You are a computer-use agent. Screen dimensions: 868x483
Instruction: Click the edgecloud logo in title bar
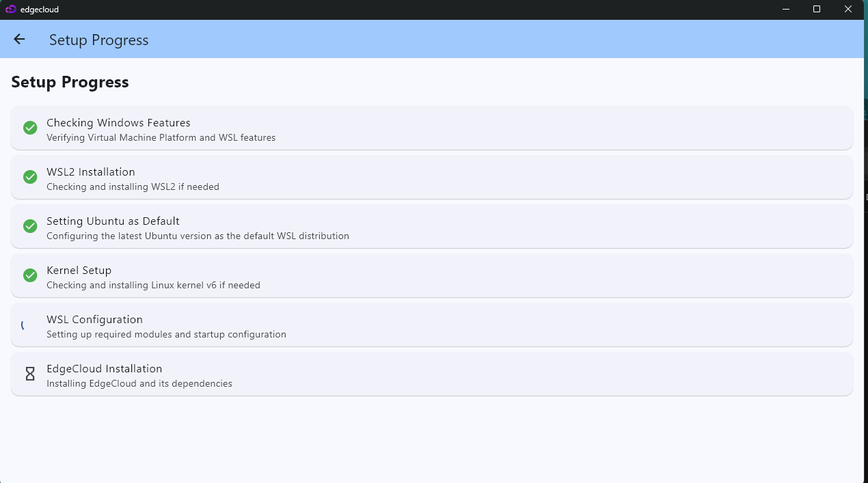tap(10, 10)
